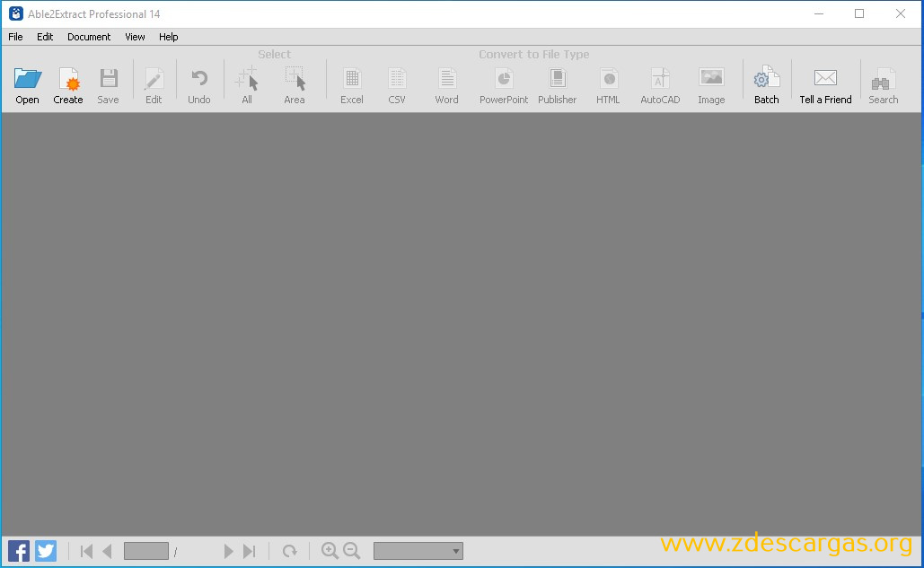
Task: Click the rotate page icon
Action: coord(289,551)
